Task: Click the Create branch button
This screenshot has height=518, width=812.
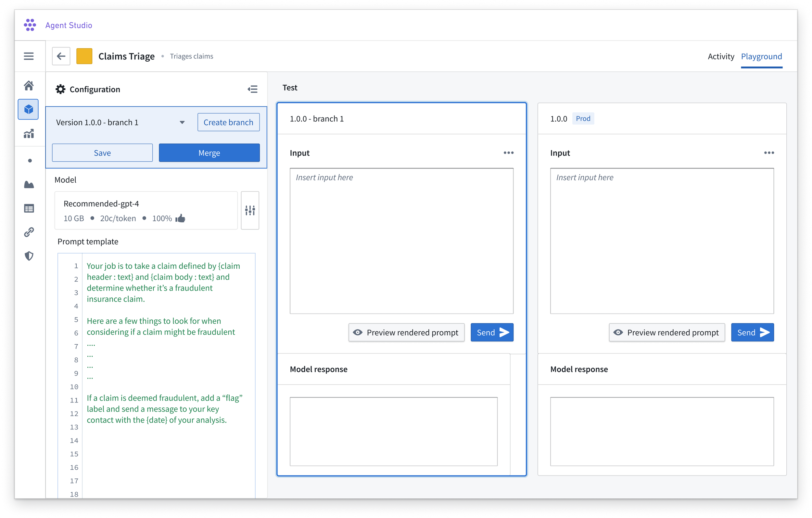Action: [228, 122]
